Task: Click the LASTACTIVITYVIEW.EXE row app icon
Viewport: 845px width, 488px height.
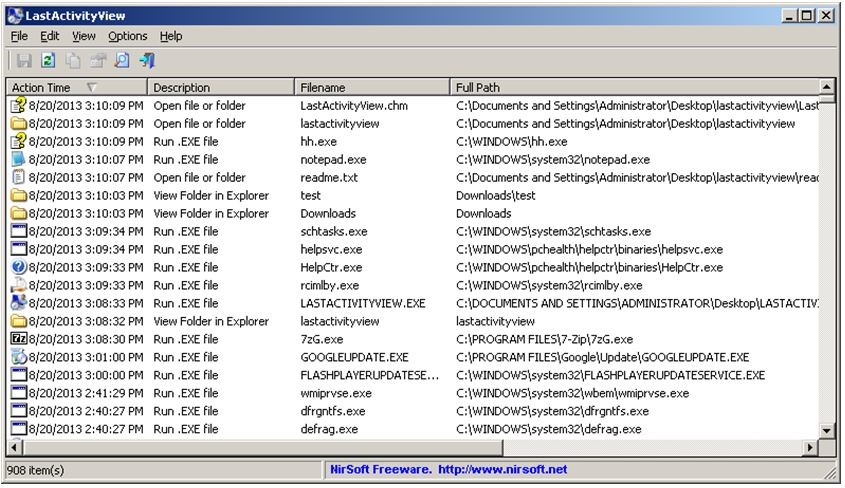Action: pos(19,303)
